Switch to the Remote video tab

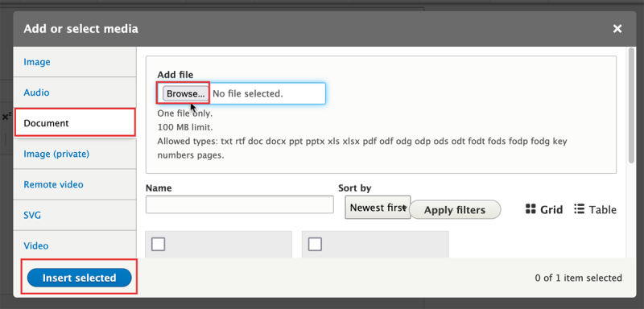(x=75, y=184)
